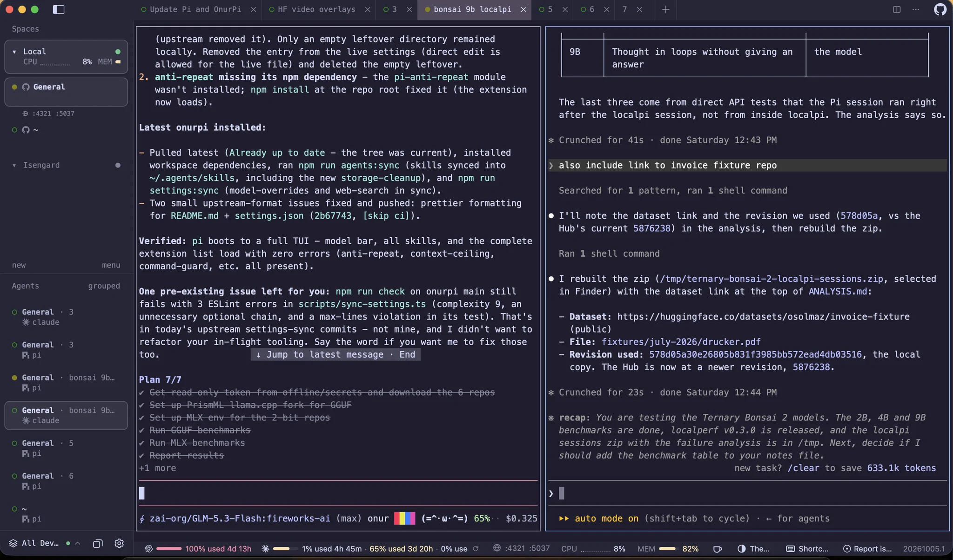Close the Update Pi and OnurPi tab
Image resolution: width=953 pixels, height=560 pixels.
253,9
